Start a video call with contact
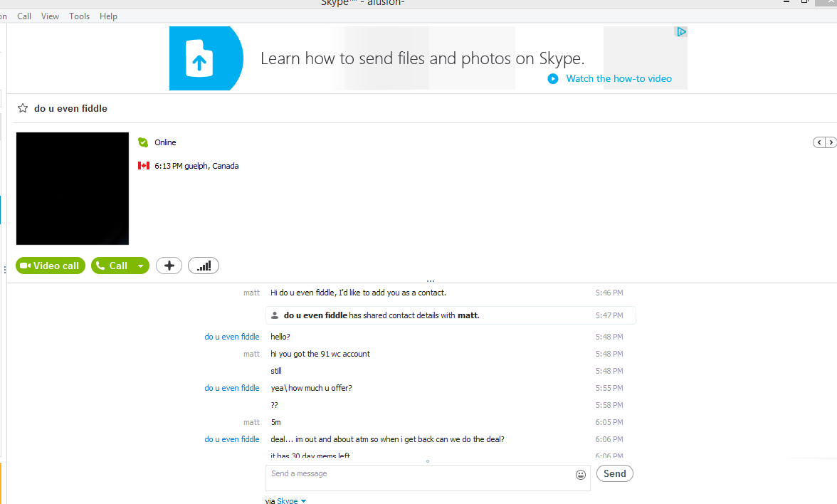 (50, 266)
